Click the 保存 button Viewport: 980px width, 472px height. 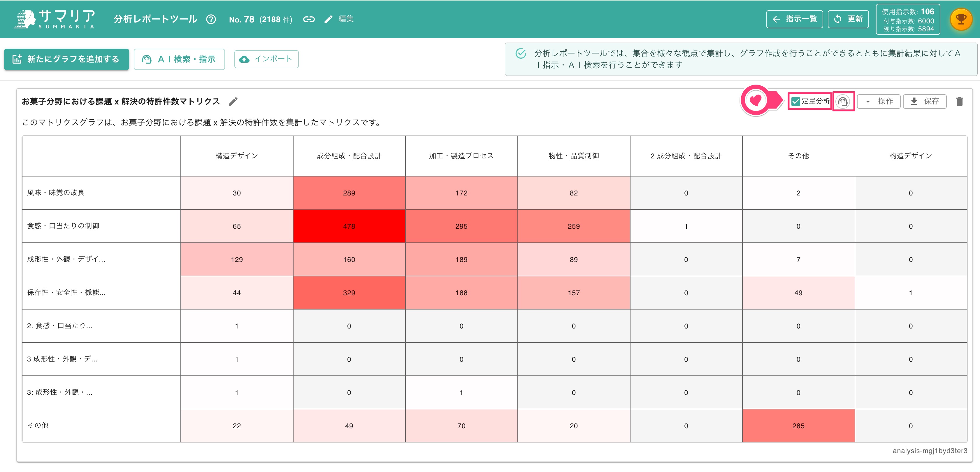[x=924, y=101]
